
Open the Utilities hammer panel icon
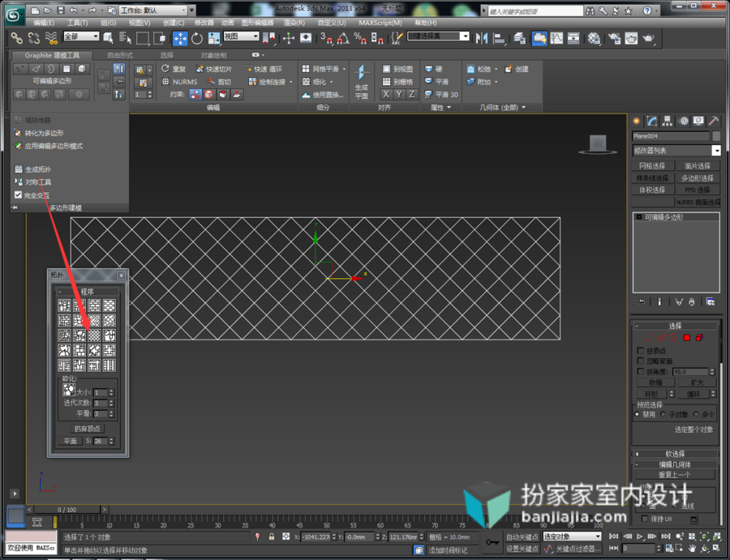click(x=713, y=122)
